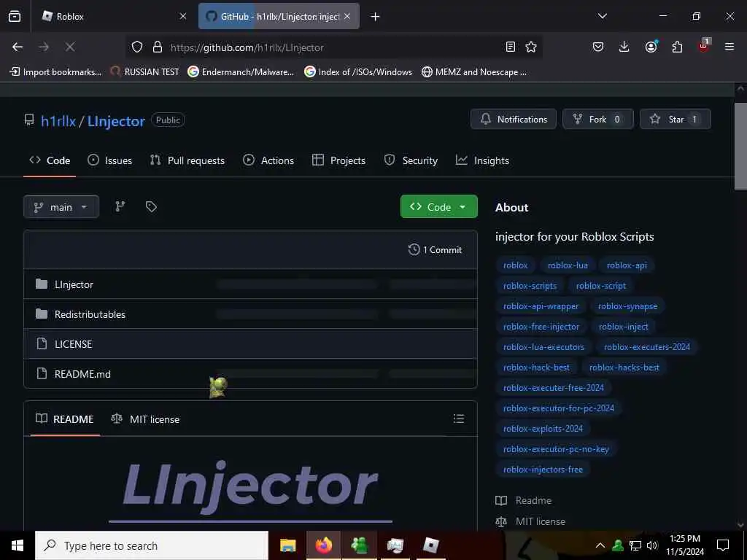Screen dimensions: 747x560
Task: Click Import bookmarks toolbar item
Action: click(x=55, y=72)
